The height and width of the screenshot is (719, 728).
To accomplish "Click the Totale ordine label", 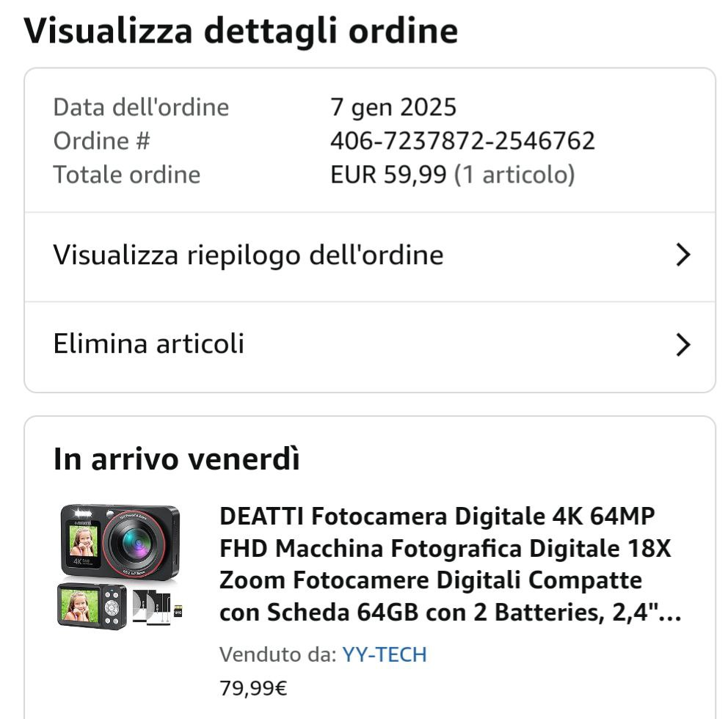I will [x=127, y=175].
